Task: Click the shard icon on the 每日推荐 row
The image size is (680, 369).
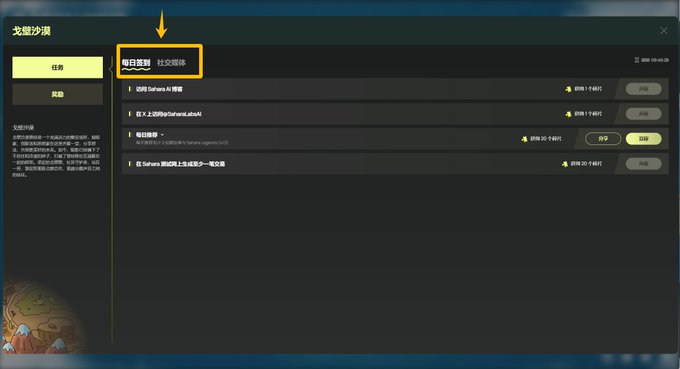Action: click(524, 139)
